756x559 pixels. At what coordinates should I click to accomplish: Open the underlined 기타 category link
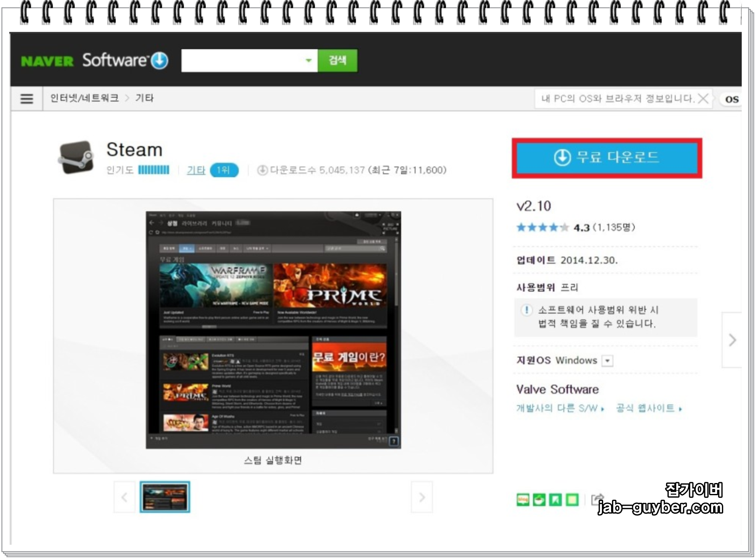(196, 170)
